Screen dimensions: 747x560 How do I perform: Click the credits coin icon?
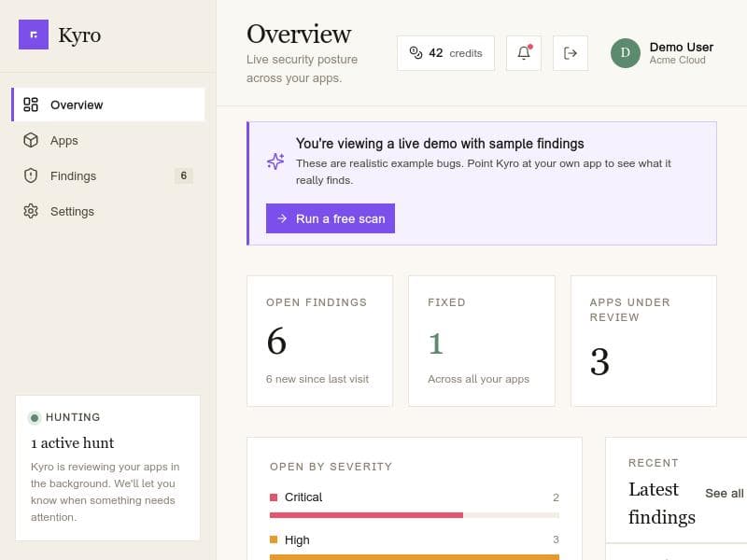[416, 53]
